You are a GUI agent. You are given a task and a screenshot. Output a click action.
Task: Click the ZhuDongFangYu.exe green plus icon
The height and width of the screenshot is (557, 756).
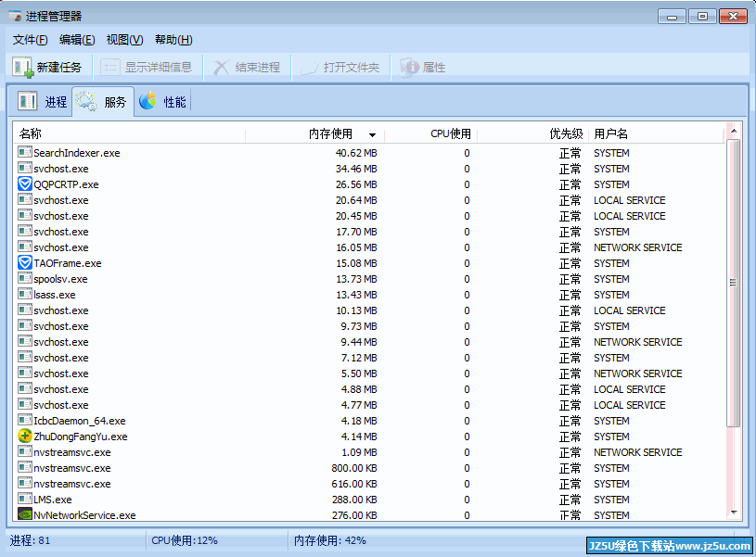coord(25,437)
